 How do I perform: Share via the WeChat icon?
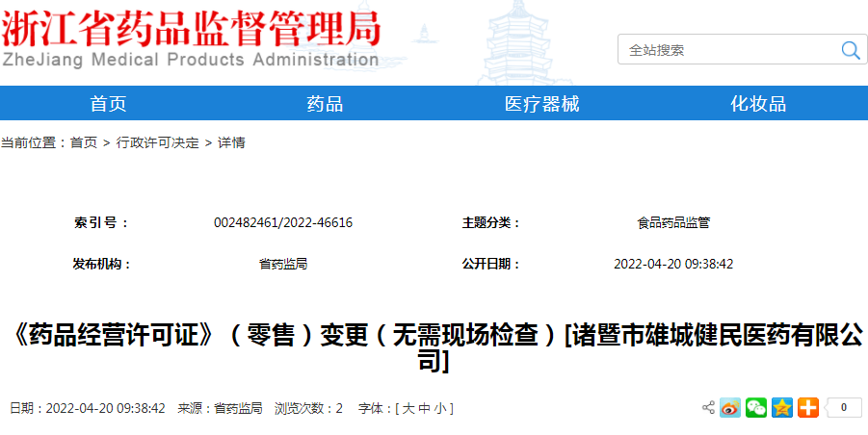(756, 408)
